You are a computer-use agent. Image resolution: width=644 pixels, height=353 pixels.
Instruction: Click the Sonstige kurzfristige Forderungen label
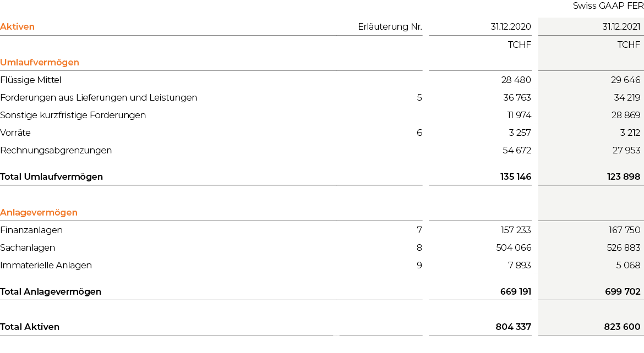click(73, 115)
